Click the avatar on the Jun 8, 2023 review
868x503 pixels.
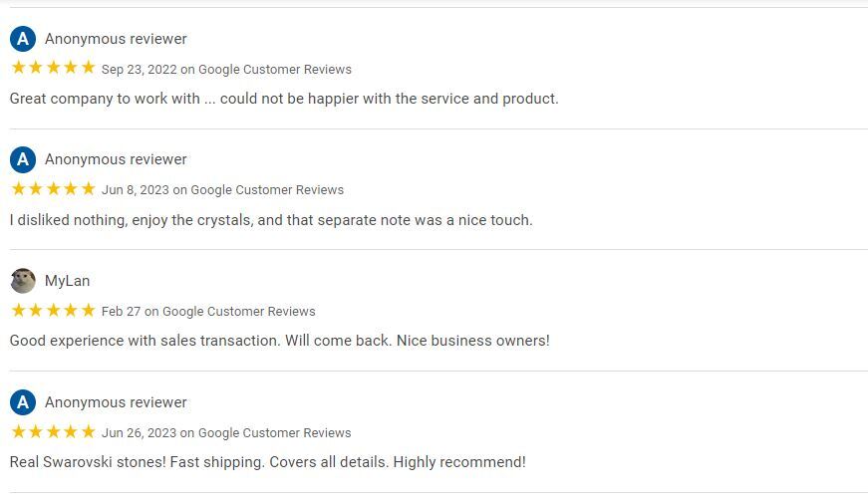tap(23, 159)
